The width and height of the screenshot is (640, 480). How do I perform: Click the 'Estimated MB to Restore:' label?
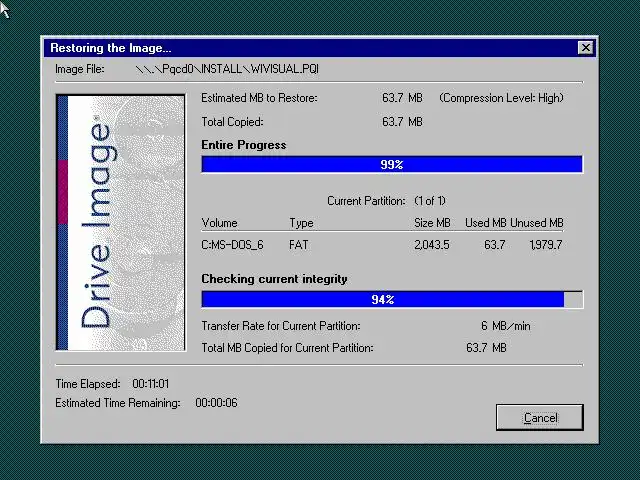click(x=259, y=98)
